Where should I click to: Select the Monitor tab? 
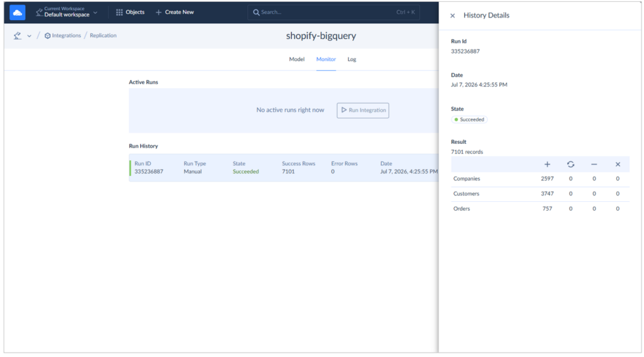[x=326, y=59]
